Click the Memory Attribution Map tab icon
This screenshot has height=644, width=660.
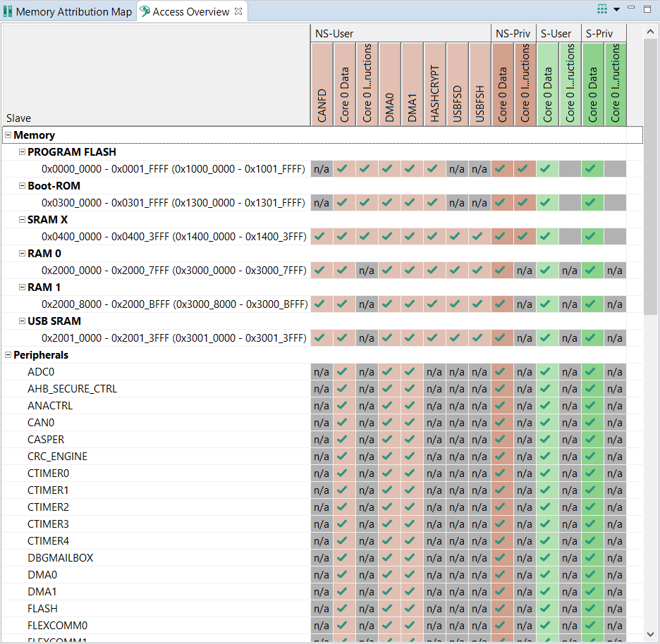pyautogui.click(x=8, y=12)
